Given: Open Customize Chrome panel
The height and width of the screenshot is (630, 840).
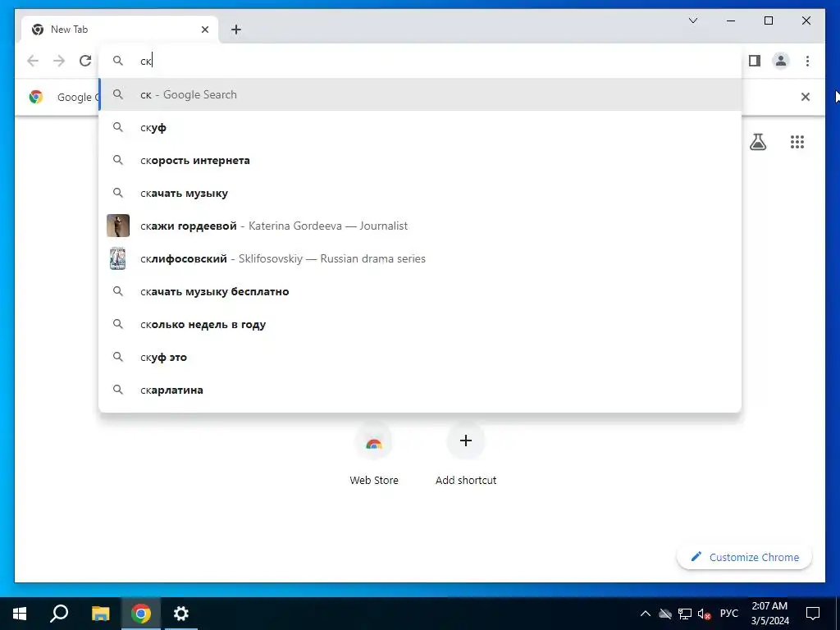Looking at the screenshot, I should coord(744,557).
